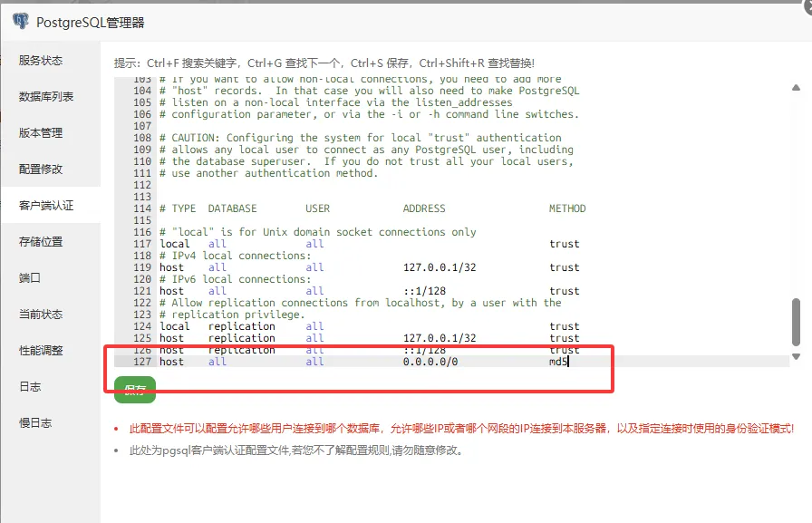Image resolution: width=812 pixels, height=523 pixels.
Task: Click trust method on line 117
Action: point(565,244)
